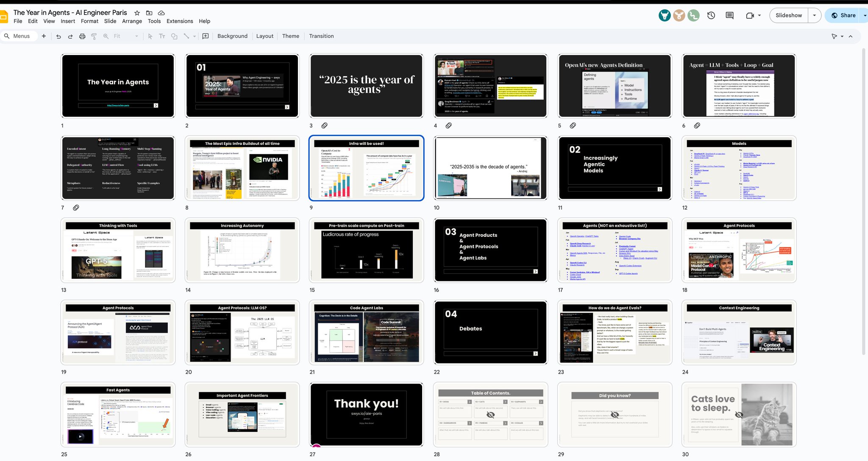Select the text box tool

162,36
